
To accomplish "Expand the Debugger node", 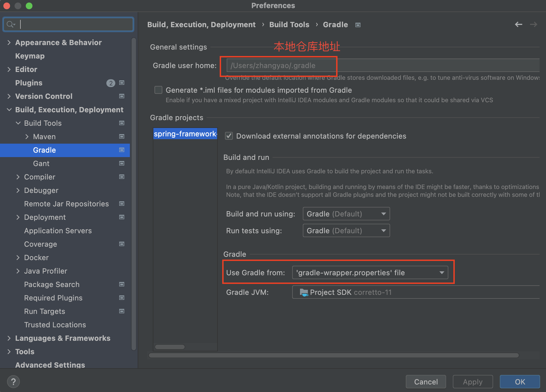I will [18, 190].
